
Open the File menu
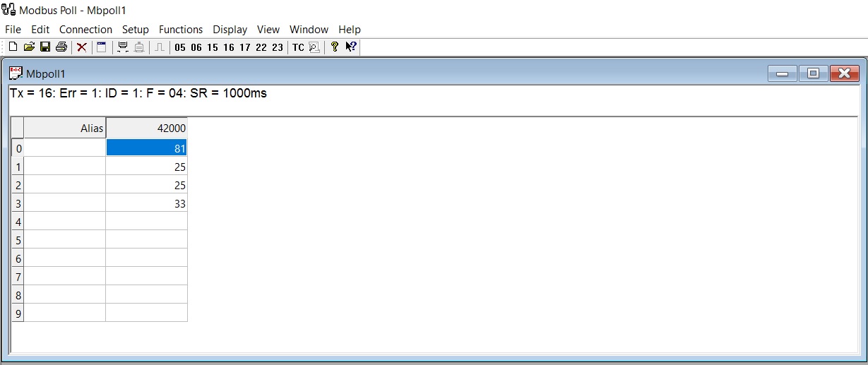(x=13, y=30)
